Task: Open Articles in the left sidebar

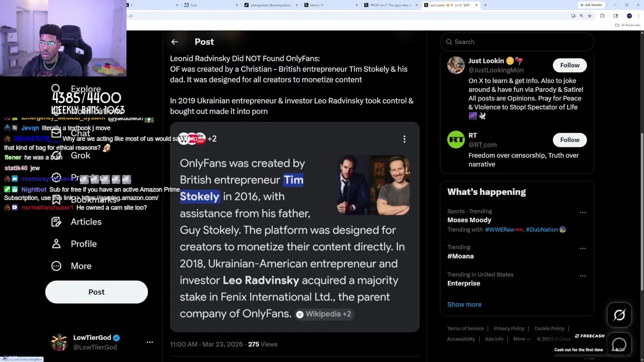Action: [86, 222]
